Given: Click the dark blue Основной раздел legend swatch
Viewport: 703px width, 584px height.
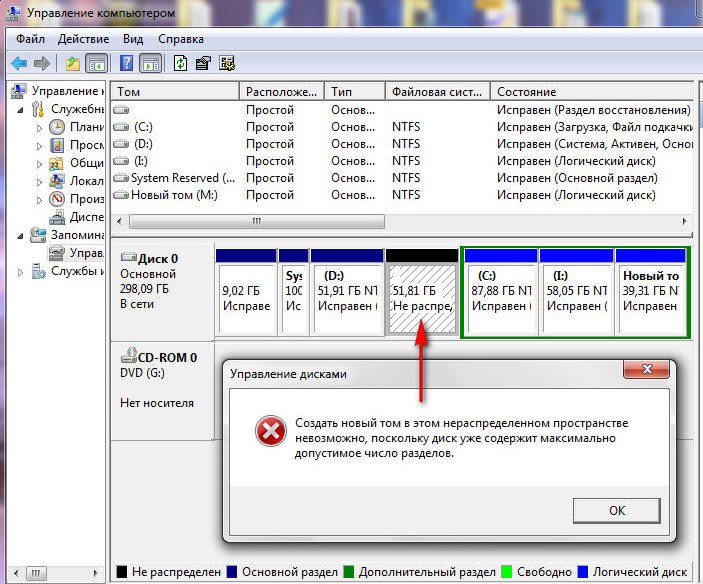Looking at the screenshot, I should (232, 571).
